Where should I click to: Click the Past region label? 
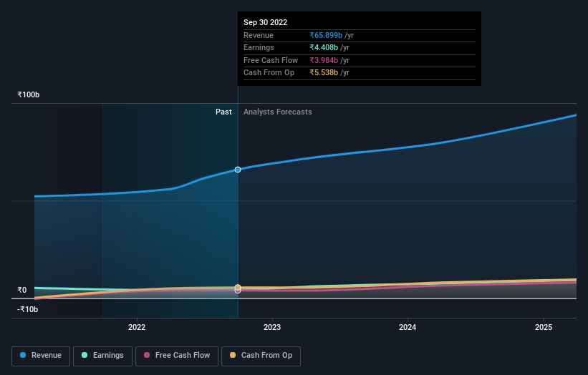tap(223, 112)
